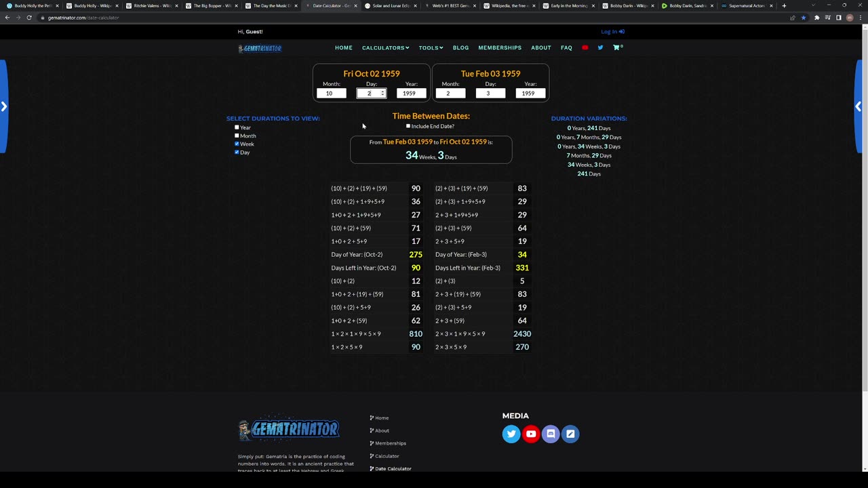Image resolution: width=868 pixels, height=488 pixels.
Task: Expand the CALCULATORS dropdown menu
Action: point(385,47)
